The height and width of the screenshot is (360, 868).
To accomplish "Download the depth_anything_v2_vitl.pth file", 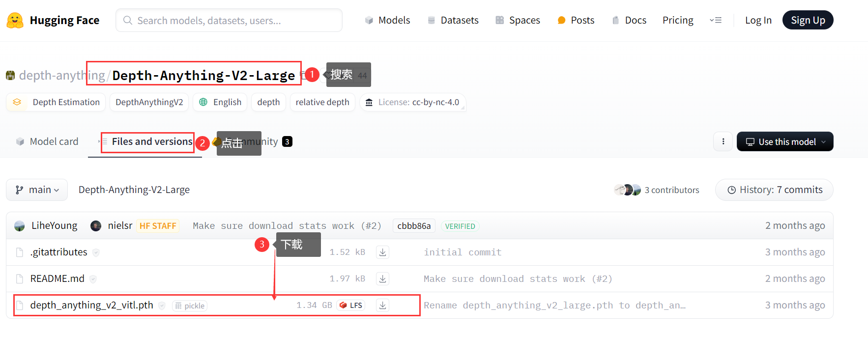I will [382, 305].
